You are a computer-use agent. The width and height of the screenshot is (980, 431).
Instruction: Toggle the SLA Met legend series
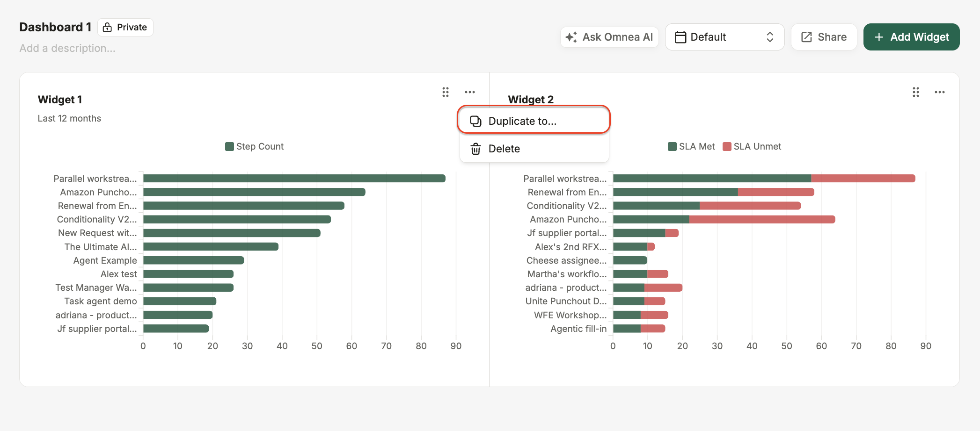click(691, 146)
